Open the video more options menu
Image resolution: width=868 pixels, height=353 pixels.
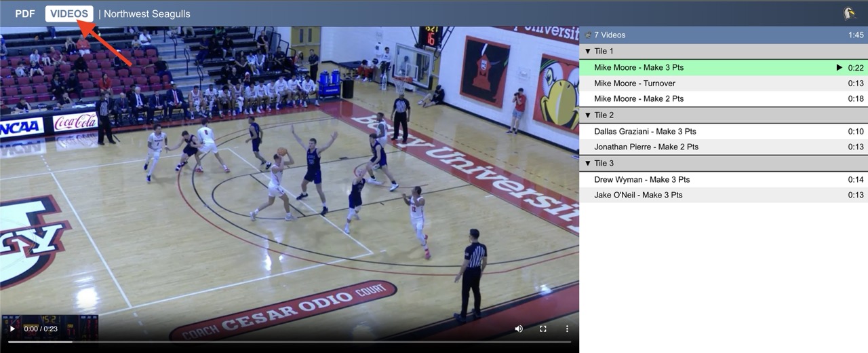tap(568, 329)
